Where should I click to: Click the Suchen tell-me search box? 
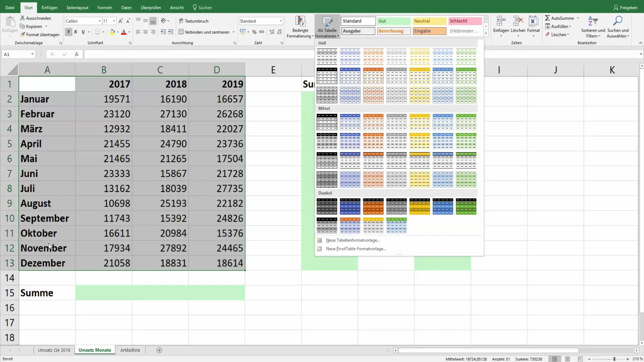202,7
